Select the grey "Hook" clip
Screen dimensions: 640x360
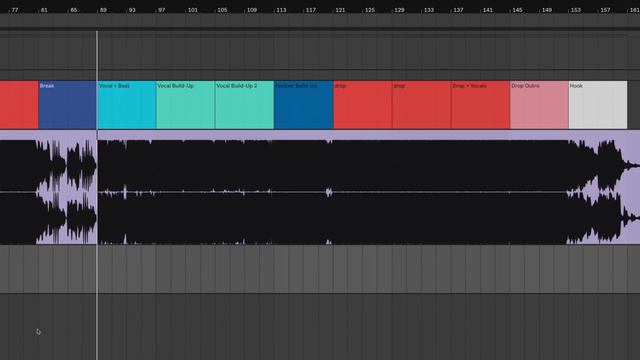click(x=598, y=105)
